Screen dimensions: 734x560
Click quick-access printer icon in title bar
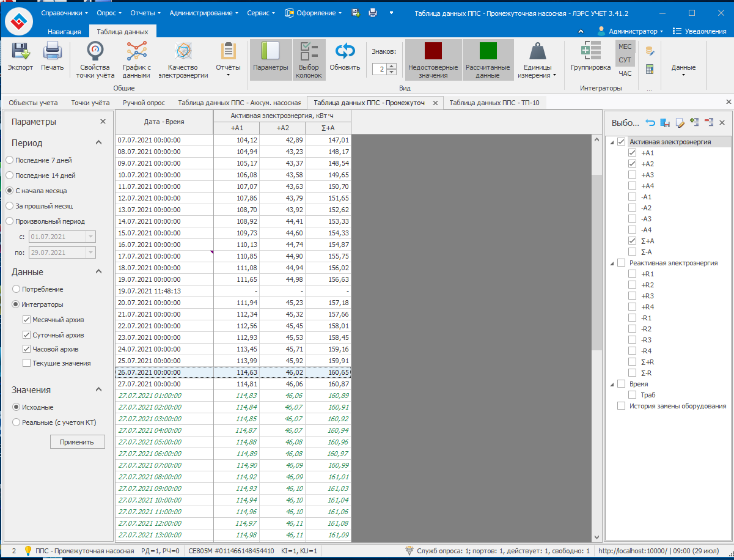click(373, 13)
